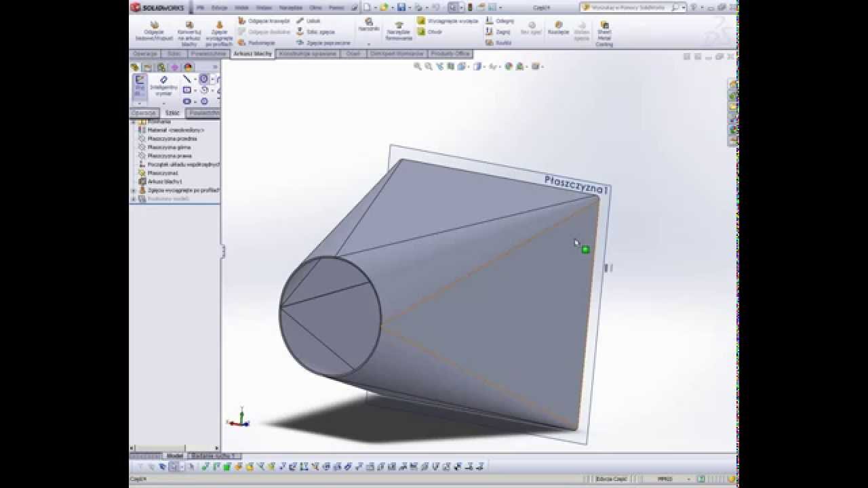Viewport: 868px width, 488px height.
Task: Click the Odgięcie krawędzi tool
Action: 264,21
